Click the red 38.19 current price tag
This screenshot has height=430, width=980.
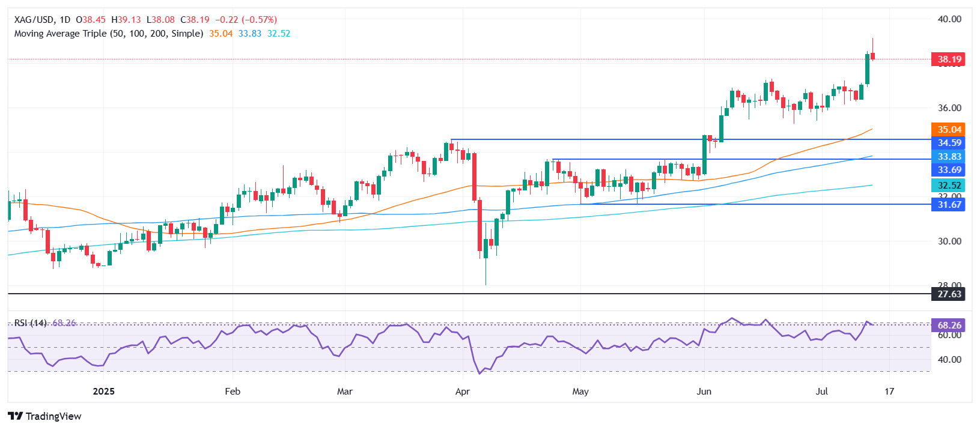pyautogui.click(x=949, y=59)
